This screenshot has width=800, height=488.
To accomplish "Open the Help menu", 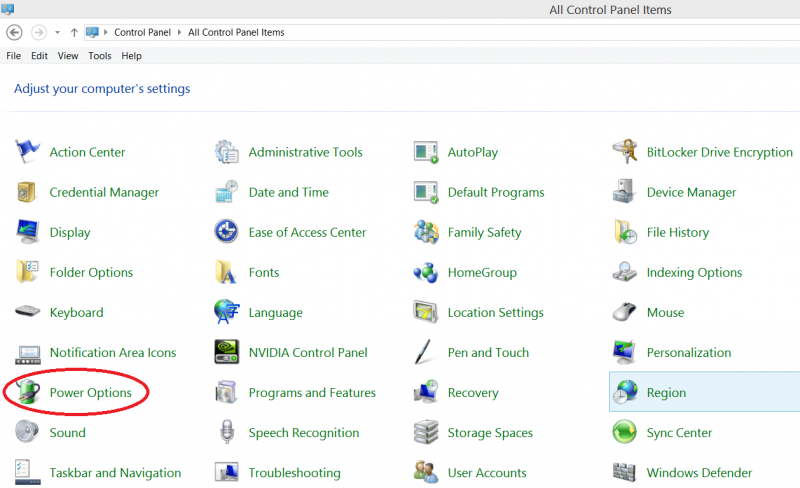I will tap(131, 56).
